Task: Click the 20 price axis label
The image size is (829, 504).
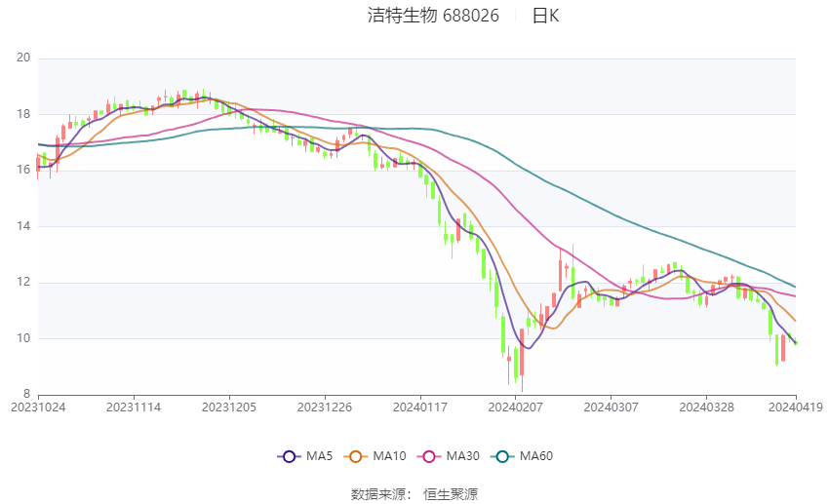Action: (x=23, y=58)
